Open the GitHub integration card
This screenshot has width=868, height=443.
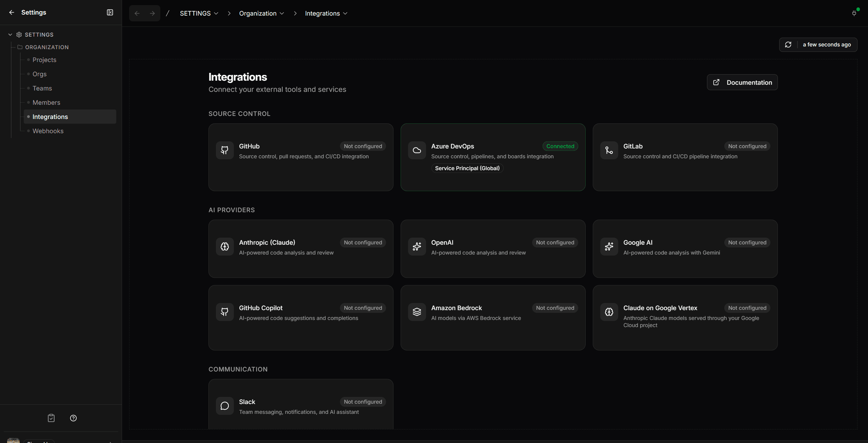(x=301, y=157)
